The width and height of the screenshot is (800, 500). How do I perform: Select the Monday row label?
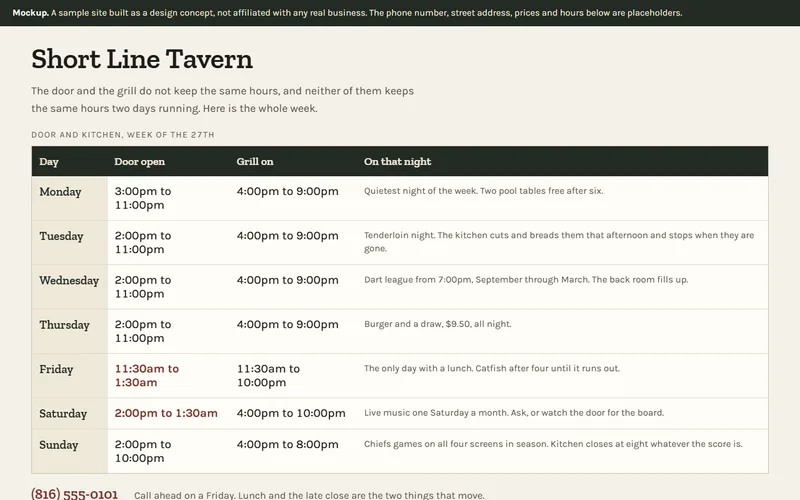(60, 192)
